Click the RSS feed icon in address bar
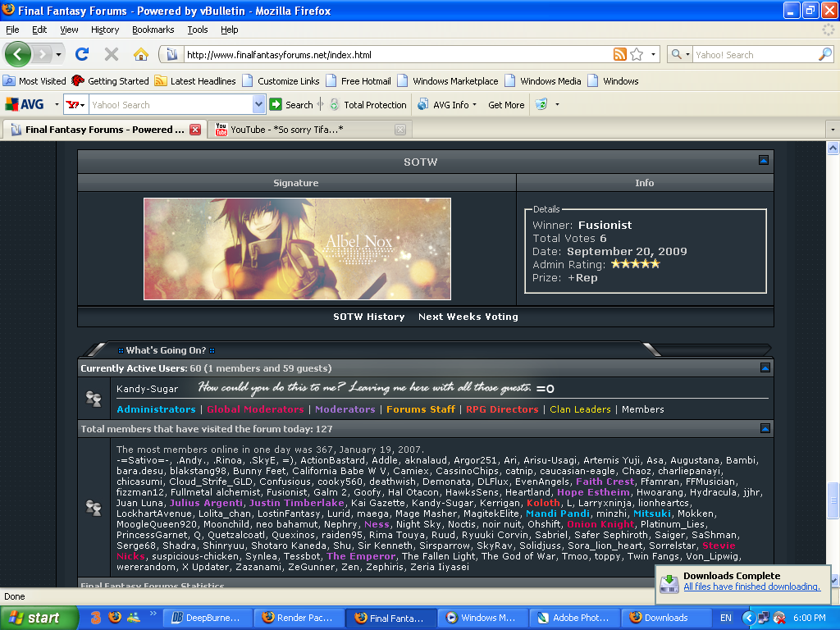 pos(620,55)
